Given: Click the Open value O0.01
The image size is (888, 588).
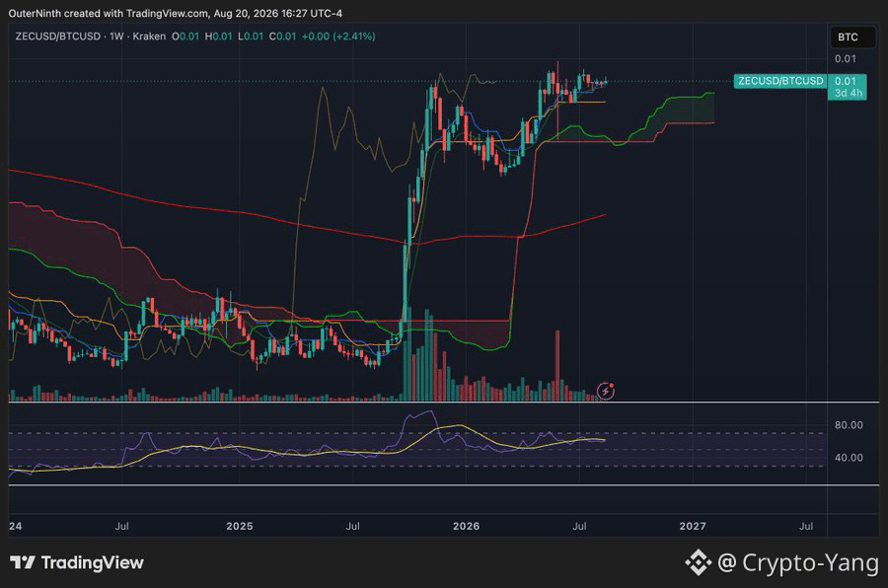Looking at the screenshot, I should coord(185,37).
